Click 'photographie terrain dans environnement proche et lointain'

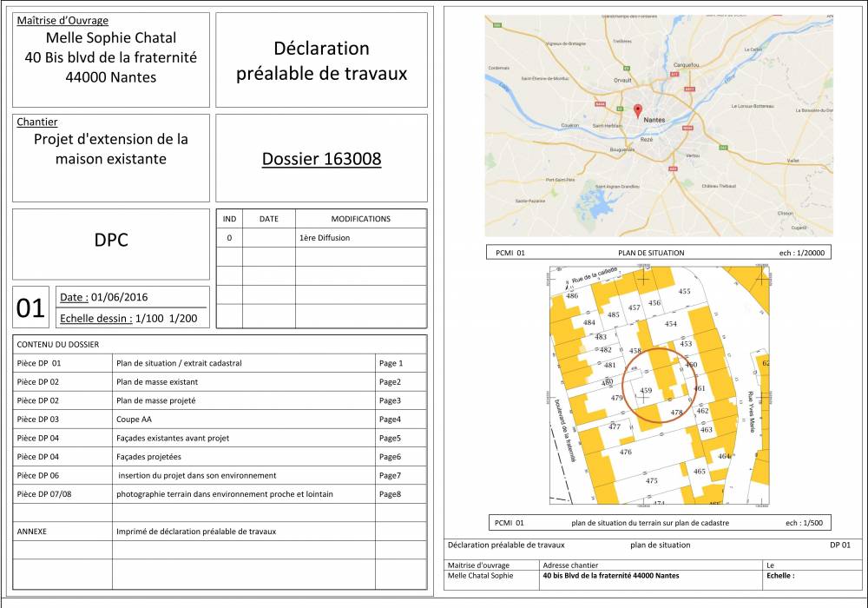(225, 494)
